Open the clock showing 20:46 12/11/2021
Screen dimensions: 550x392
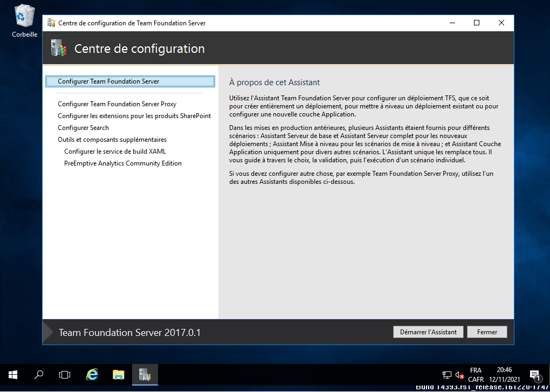504,375
